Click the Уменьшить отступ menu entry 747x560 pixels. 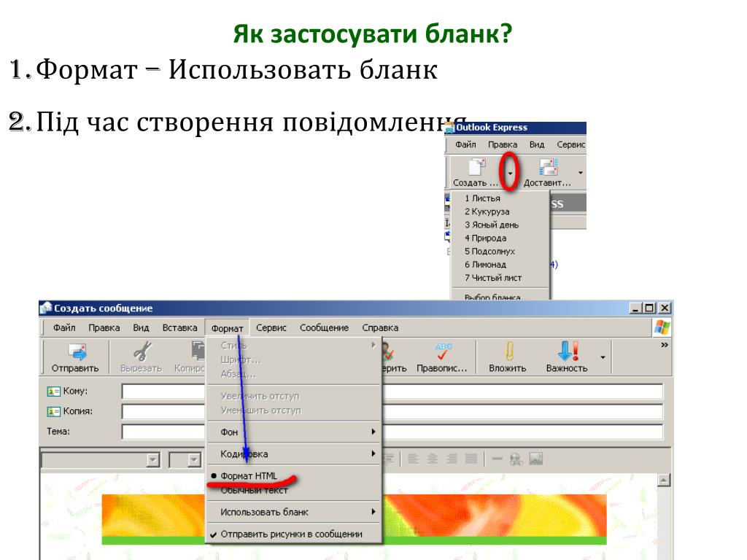click(261, 411)
